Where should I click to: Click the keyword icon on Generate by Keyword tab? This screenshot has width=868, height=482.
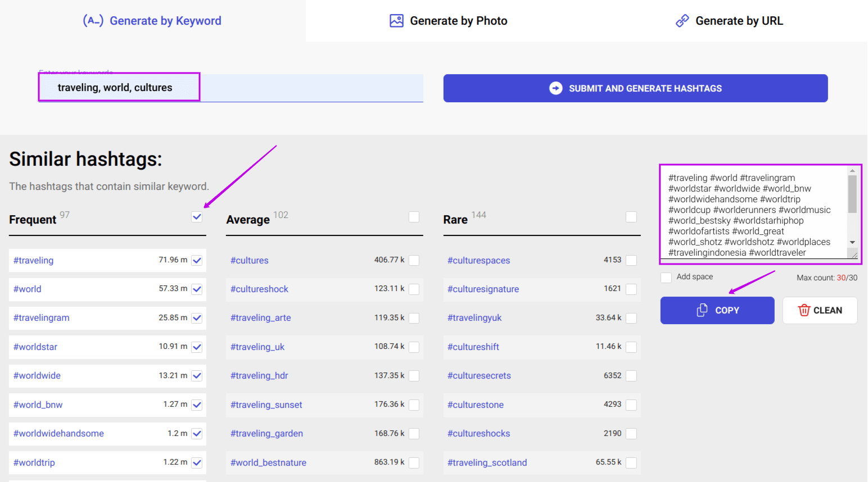coord(93,20)
